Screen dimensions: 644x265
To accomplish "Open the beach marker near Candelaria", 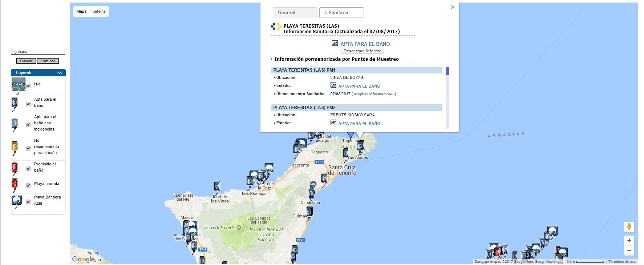I will tap(311, 193).
